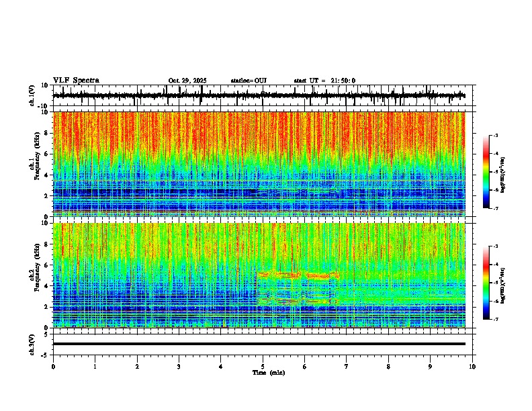Click time-axis tick label "1"
Viewport: 532px width, 411px height.
[x=95, y=367]
